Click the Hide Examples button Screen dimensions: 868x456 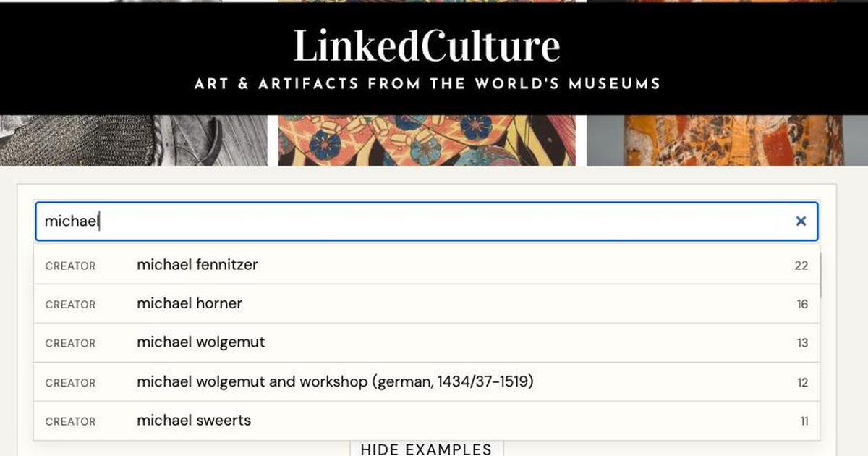(426, 449)
